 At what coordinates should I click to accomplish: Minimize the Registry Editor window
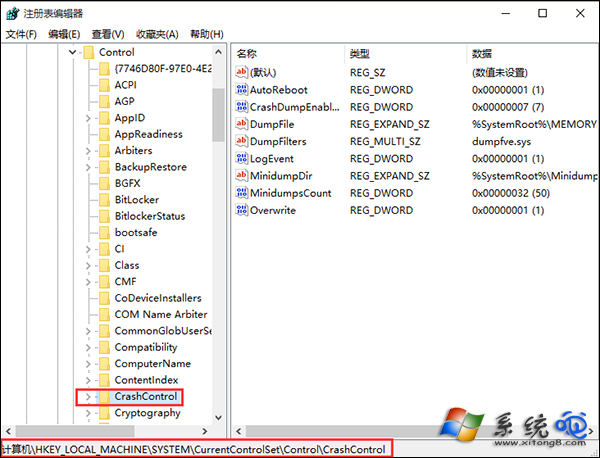506,13
